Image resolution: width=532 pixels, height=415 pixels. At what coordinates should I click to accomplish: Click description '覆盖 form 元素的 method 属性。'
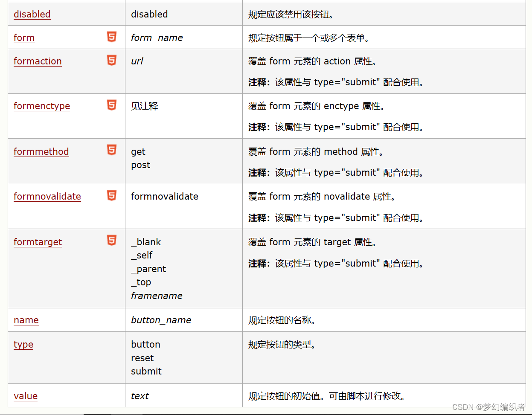coord(316,152)
